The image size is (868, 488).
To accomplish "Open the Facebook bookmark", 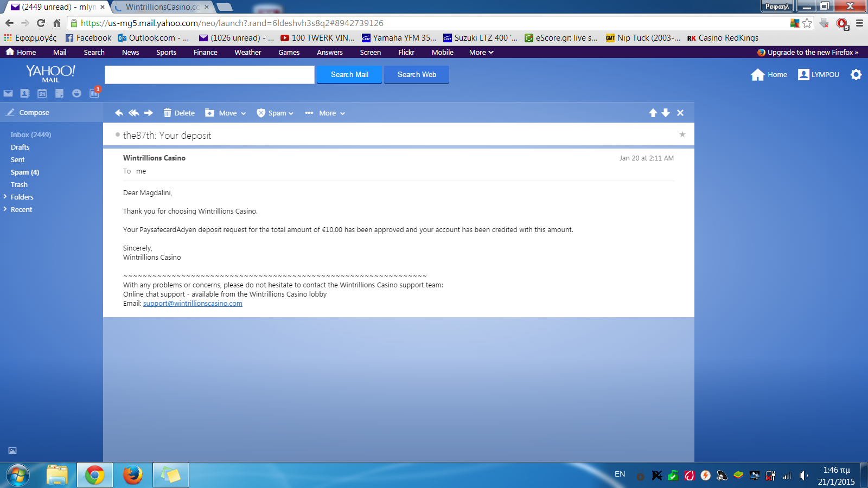I will [88, 38].
